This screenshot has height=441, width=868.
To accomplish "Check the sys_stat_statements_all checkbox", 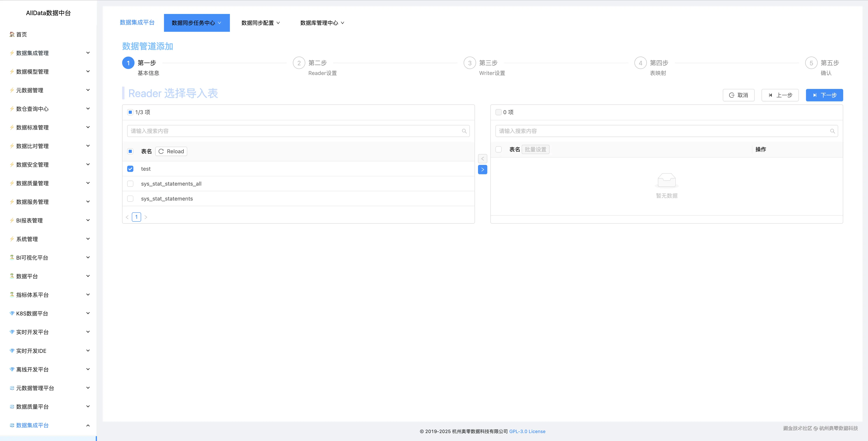I will pyautogui.click(x=130, y=184).
